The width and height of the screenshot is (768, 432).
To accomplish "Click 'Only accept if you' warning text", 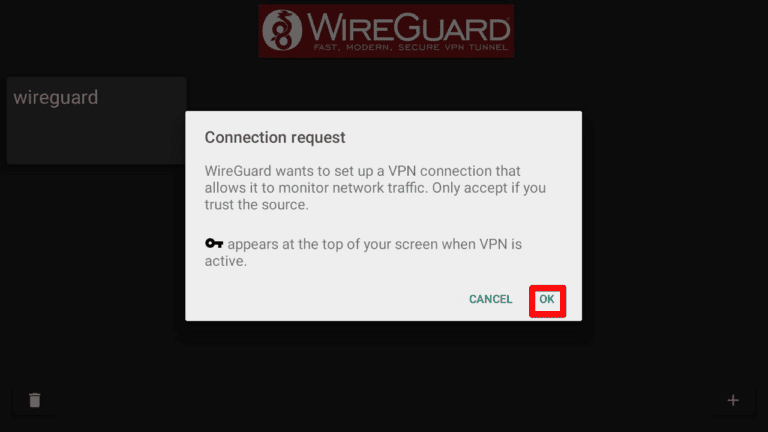I will pyautogui.click(x=489, y=188).
